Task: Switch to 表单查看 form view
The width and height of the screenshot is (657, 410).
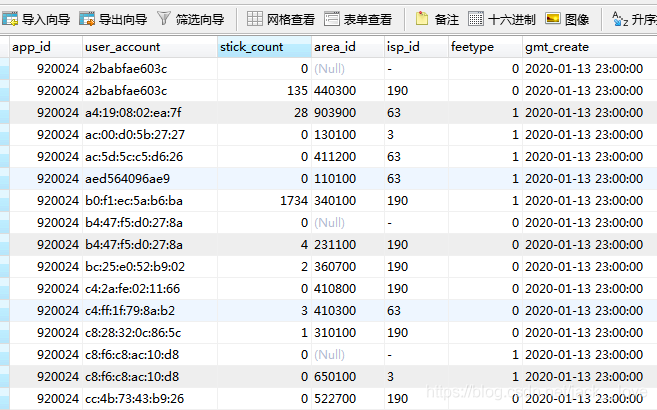Action: click(359, 18)
